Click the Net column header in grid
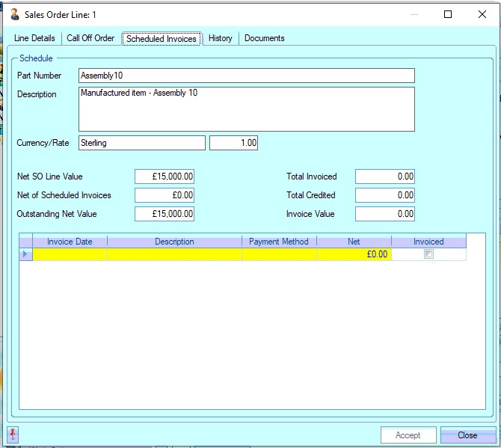Screen dimensions: 501x448 point(354,242)
